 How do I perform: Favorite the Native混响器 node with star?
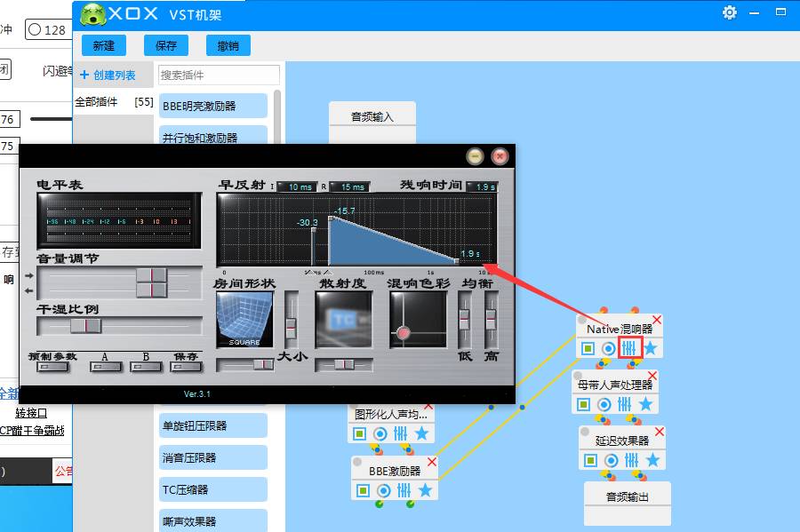point(650,348)
